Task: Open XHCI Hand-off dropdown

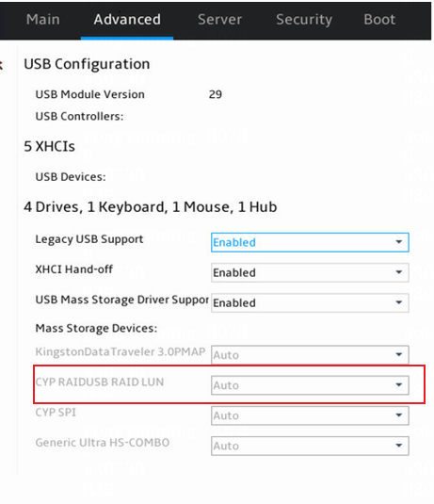Action: pyautogui.click(x=310, y=272)
